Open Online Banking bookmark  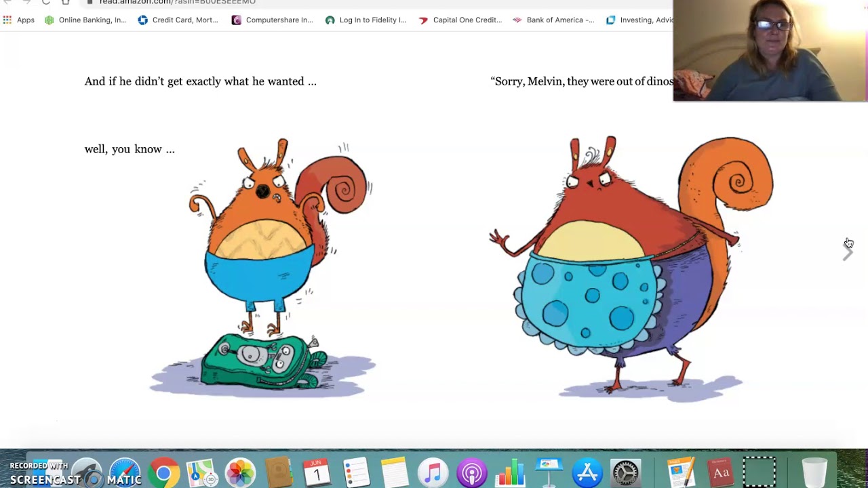pyautogui.click(x=85, y=20)
